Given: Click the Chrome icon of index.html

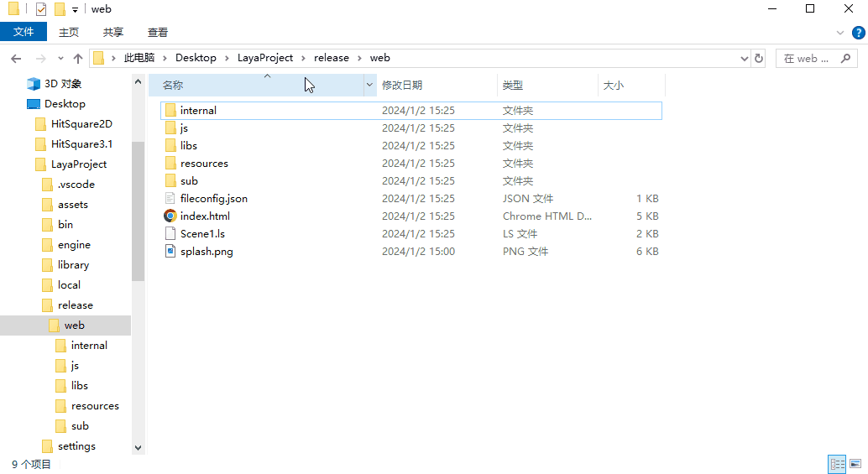Looking at the screenshot, I should click(170, 216).
